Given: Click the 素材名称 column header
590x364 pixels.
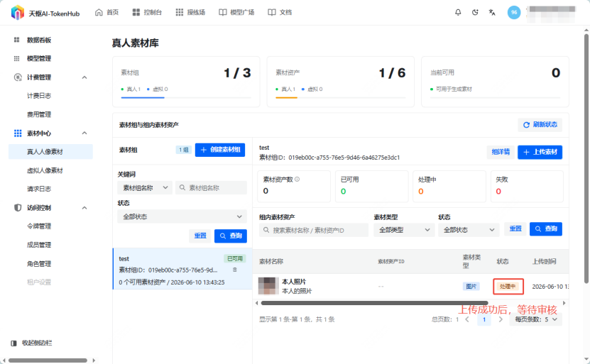Looking at the screenshot, I should coord(271,261).
